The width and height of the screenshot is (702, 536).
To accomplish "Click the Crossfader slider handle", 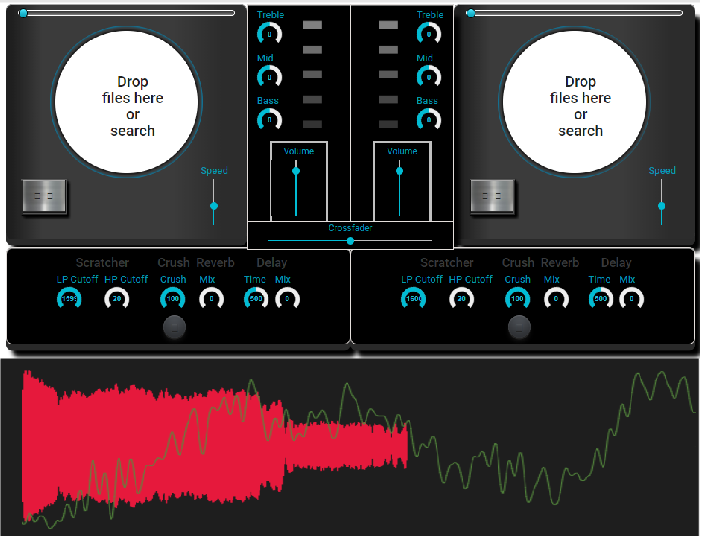I will coord(350,241).
